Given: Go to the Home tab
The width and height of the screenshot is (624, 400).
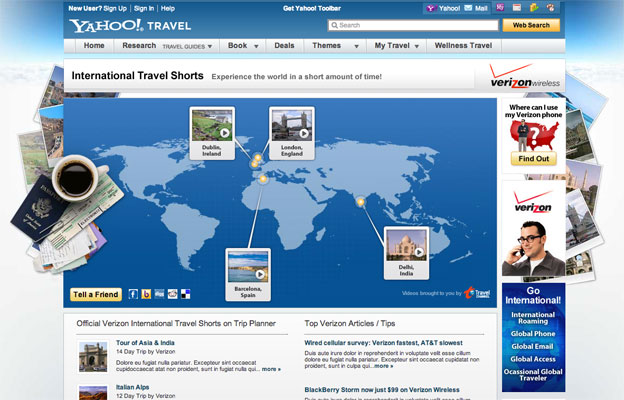Looking at the screenshot, I should [94, 45].
